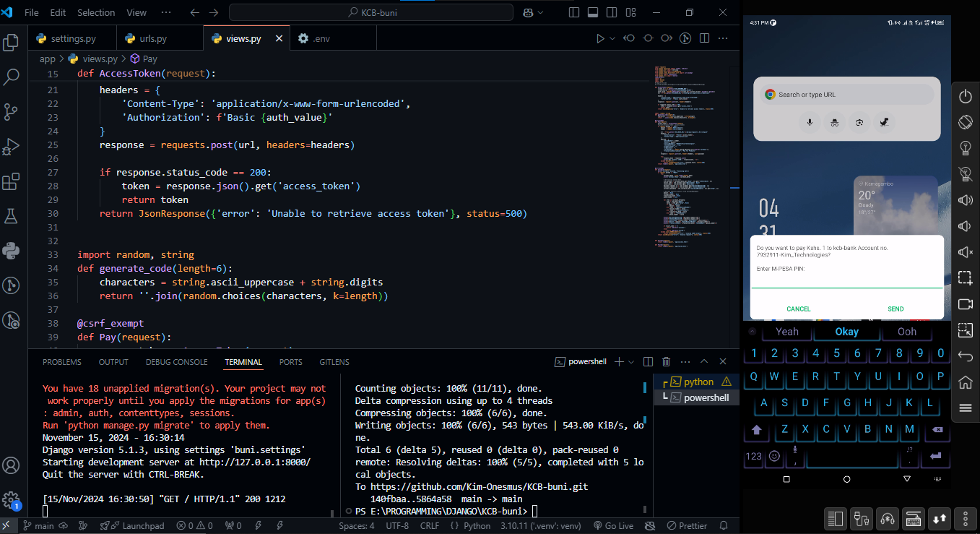The width and height of the screenshot is (980, 534).
Task: Mute the emulator volume
Action: [965, 252]
